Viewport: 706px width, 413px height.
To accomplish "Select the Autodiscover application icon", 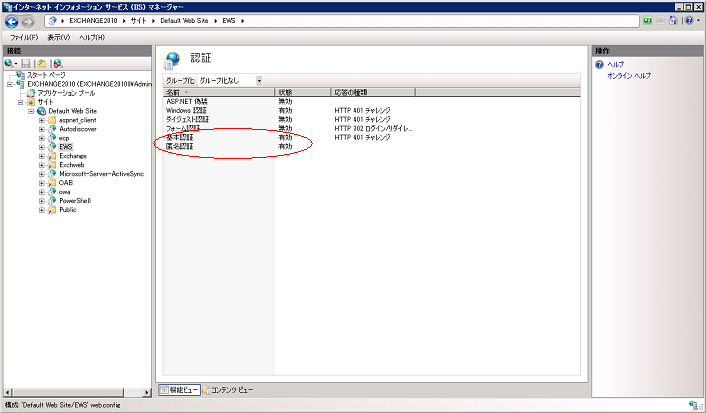I will 52,129.
